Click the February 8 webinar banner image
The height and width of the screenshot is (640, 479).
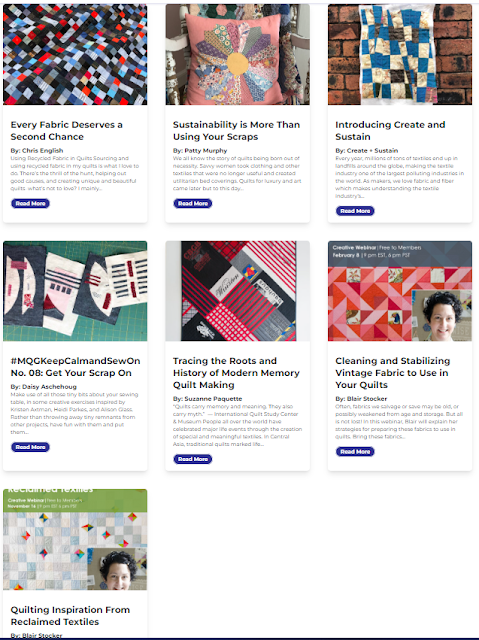(400, 291)
